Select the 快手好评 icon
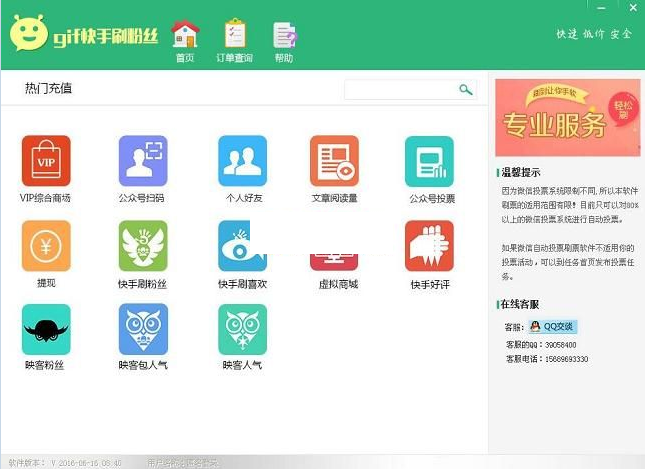The image size is (646, 469). click(x=430, y=246)
